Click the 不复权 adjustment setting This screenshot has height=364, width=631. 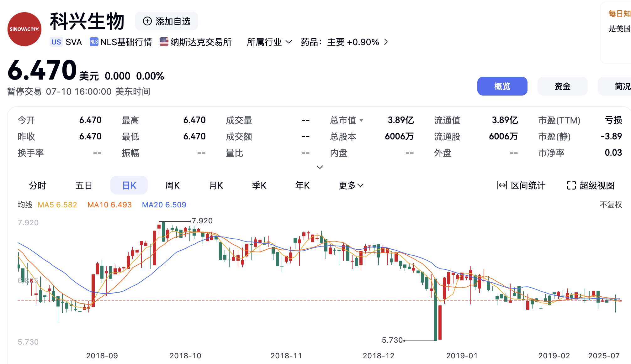pos(611,205)
